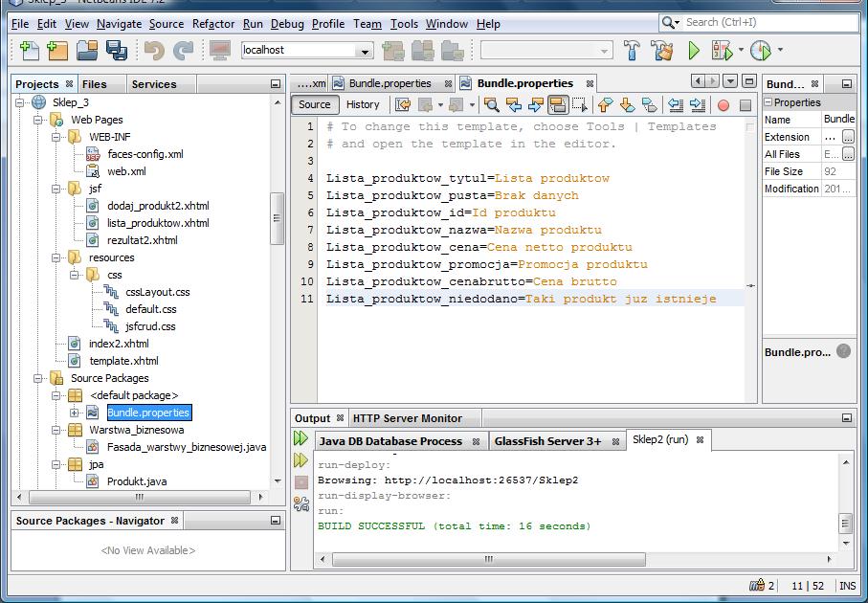Toggle Rectangular Selection in editor toolbar

pyautogui.click(x=580, y=104)
